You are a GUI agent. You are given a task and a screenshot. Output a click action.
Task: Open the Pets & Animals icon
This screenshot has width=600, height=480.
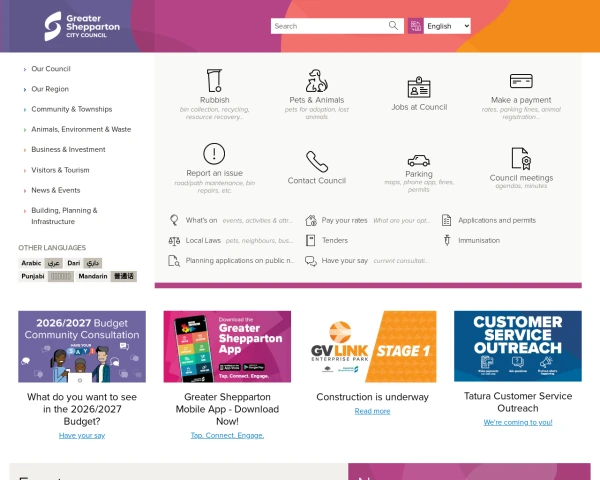click(316, 80)
